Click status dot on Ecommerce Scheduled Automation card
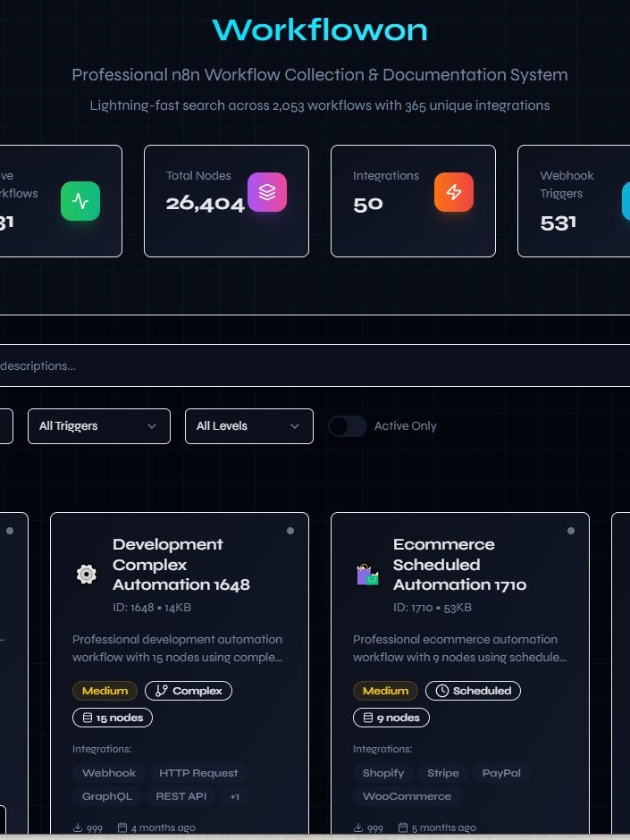This screenshot has width=630, height=840. (571, 531)
